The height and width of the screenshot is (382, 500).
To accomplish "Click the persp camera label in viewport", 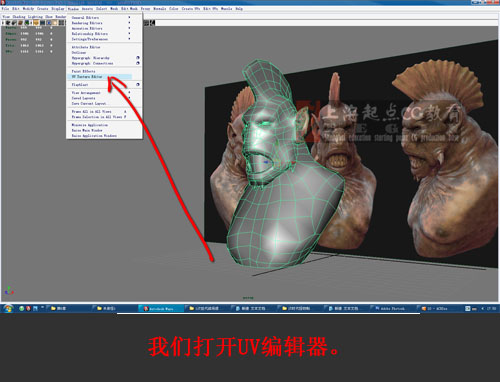I will click(x=248, y=298).
